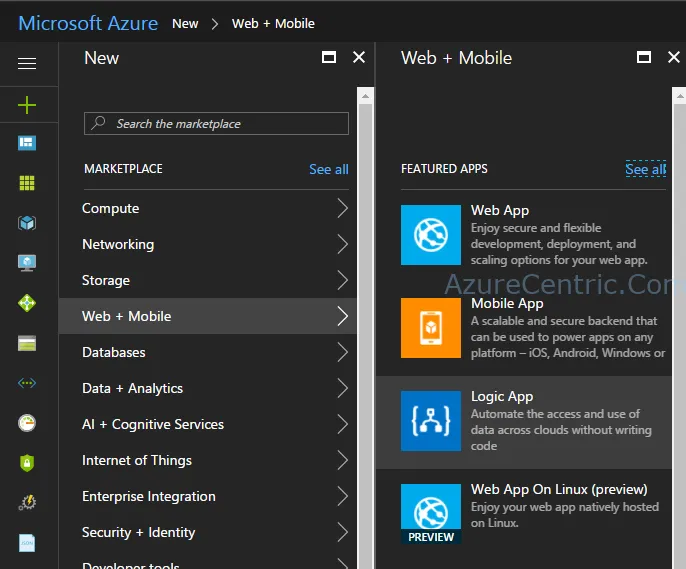Maximize the Web + Mobile blade
Image resolution: width=686 pixels, height=569 pixels.
pyautogui.click(x=644, y=57)
